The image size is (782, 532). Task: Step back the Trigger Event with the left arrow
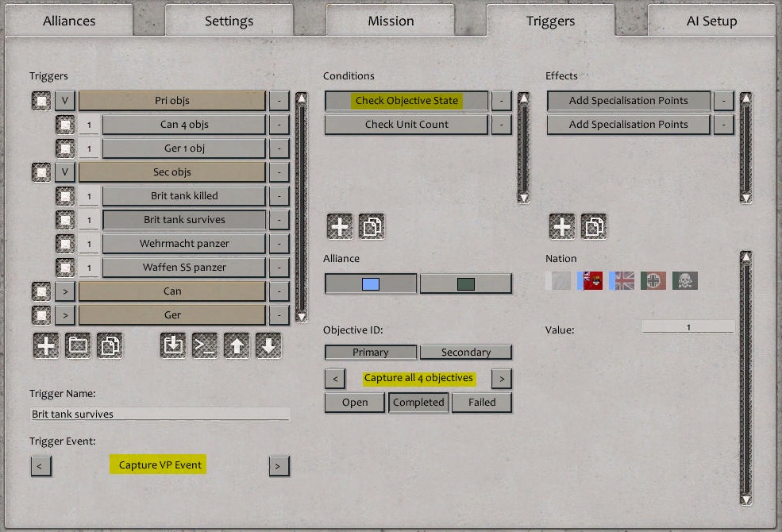tap(40, 466)
